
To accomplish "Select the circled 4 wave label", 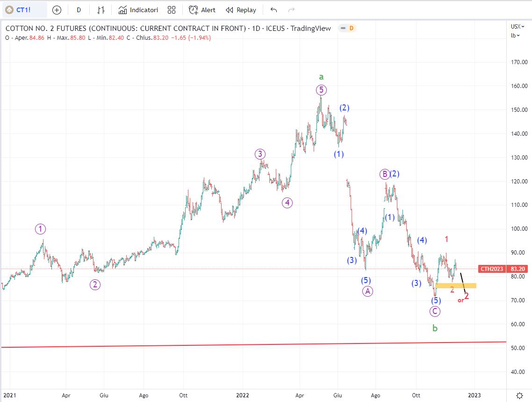I will [287, 203].
